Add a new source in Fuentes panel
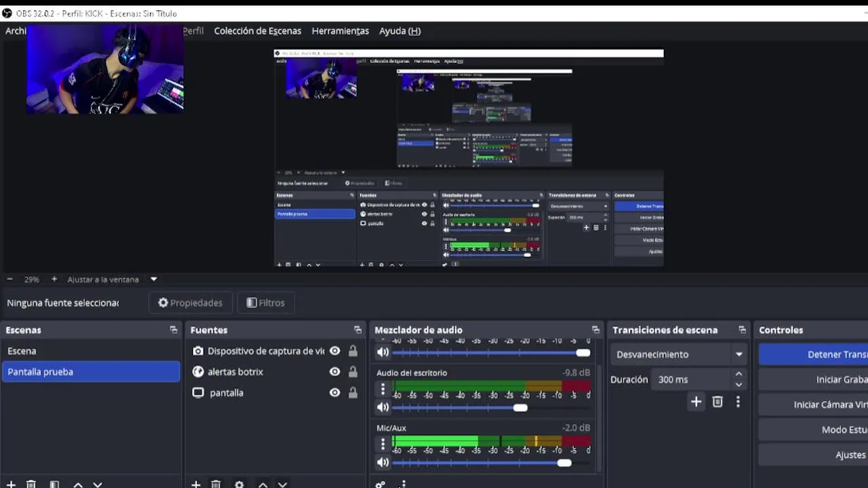Screen dimensions: 868x488 click(195, 484)
